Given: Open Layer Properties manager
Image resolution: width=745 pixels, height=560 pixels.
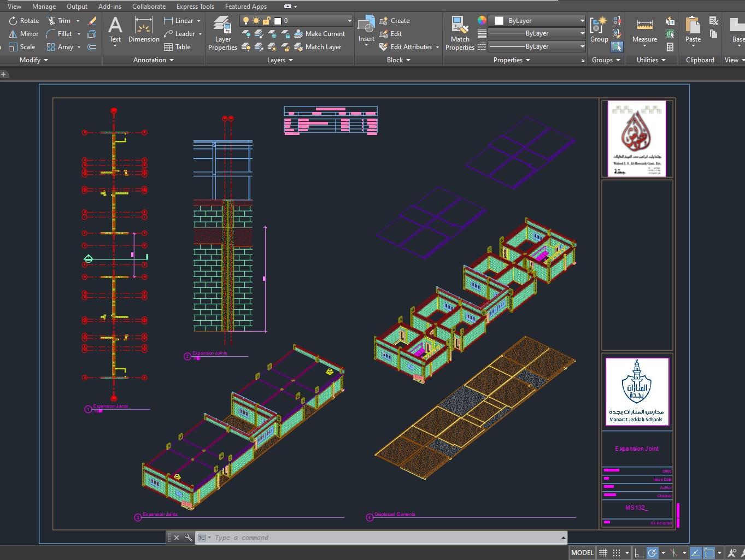Looking at the screenshot, I should pos(222,33).
